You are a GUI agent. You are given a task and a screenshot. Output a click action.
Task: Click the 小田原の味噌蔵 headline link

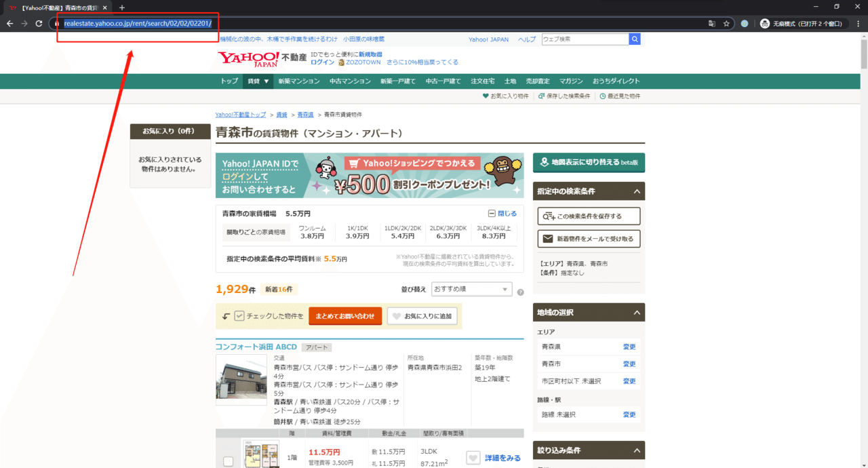point(363,39)
